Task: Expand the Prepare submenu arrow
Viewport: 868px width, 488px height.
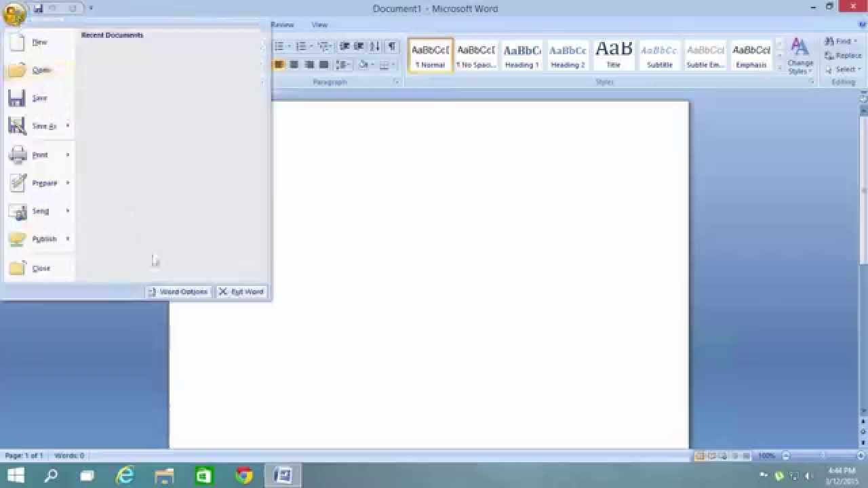Action: point(68,183)
